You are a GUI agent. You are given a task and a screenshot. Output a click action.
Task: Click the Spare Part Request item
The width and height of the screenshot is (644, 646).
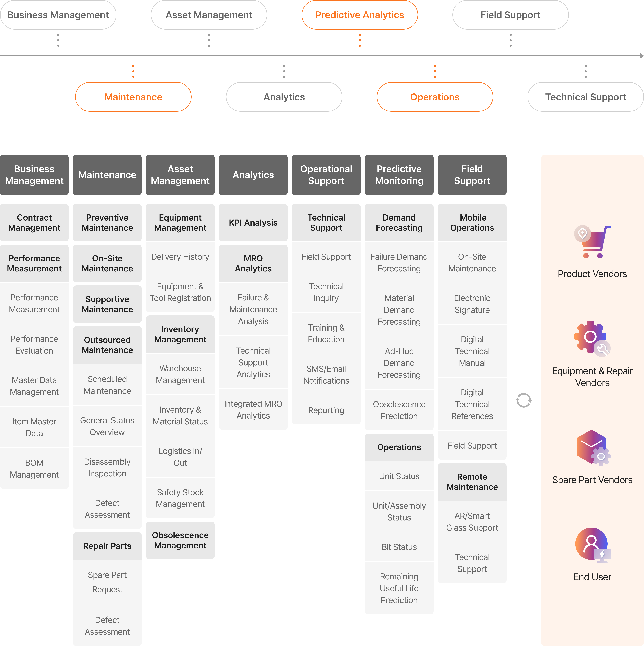[107, 582]
